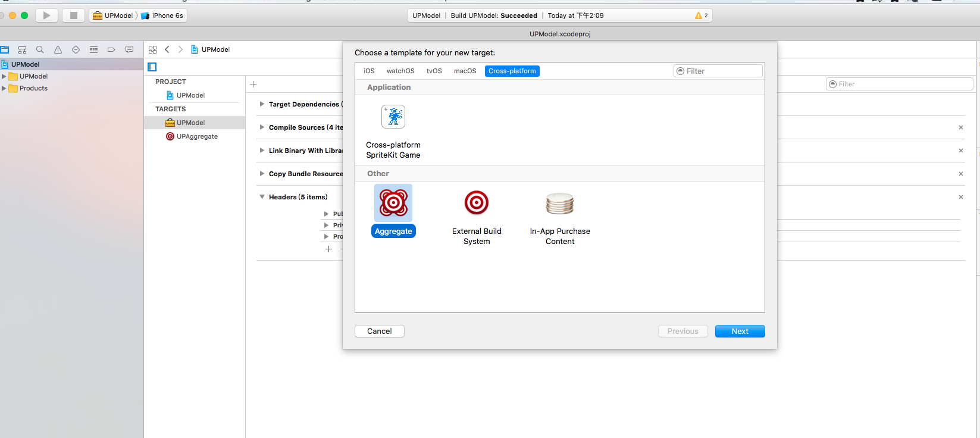The image size is (980, 438).
Task: Open the Issue navigator warning icon
Action: [x=58, y=50]
